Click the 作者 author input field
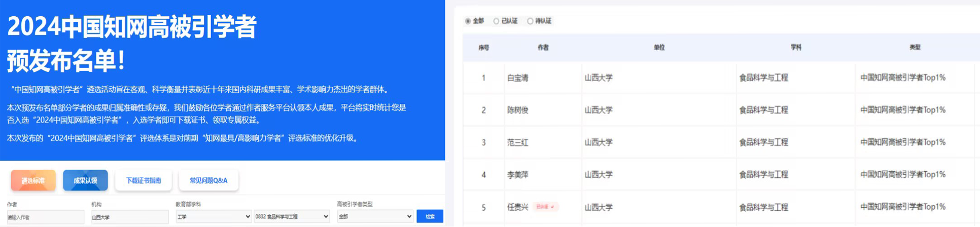The height and width of the screenshot is (227, 980). coord(45,217)
